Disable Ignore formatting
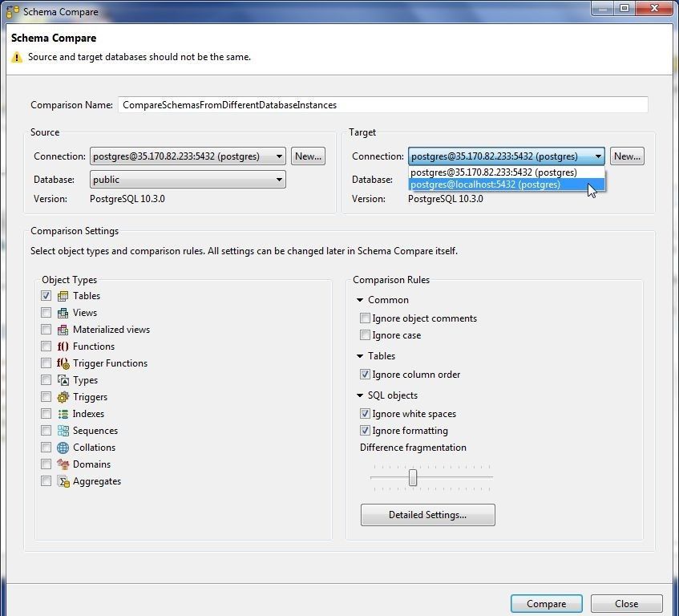Image resolution: width=679 pixels, height=616 pixels. [365, 431]
